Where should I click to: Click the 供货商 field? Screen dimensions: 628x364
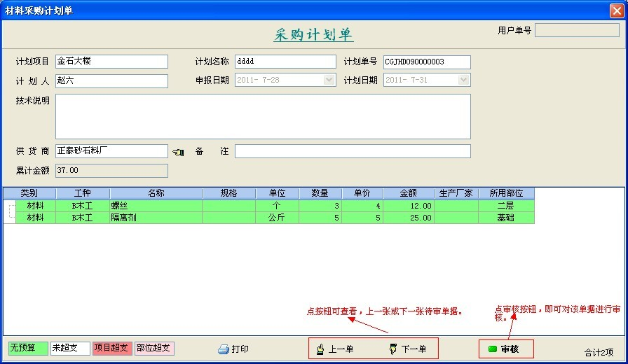(x=111, y=150)
